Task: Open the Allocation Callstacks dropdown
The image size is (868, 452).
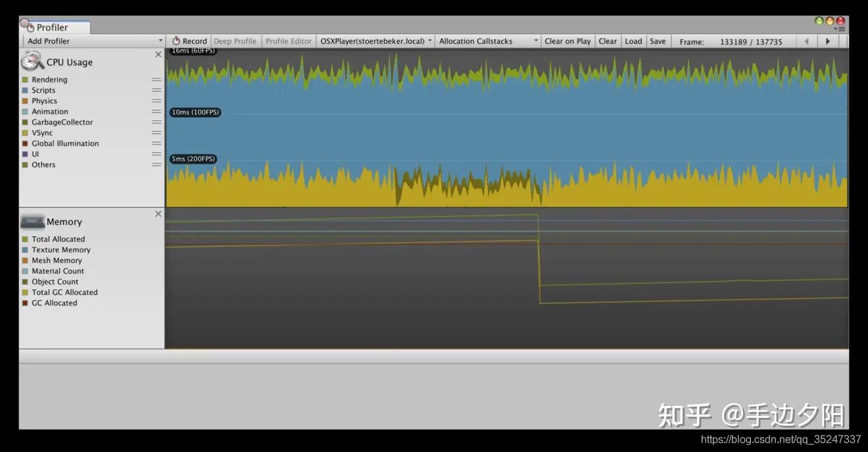Action: pyautogui.click(x=488, y=41)
